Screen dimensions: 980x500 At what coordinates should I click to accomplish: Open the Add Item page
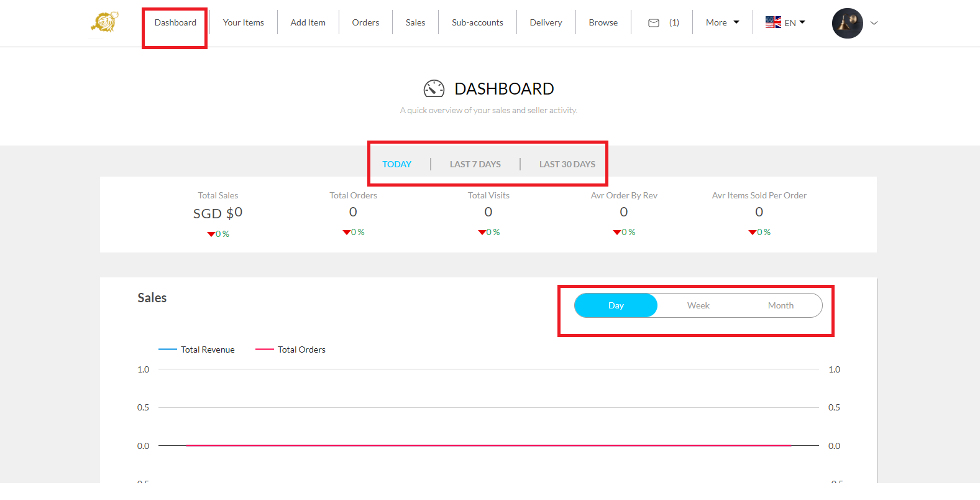point(308,22)
